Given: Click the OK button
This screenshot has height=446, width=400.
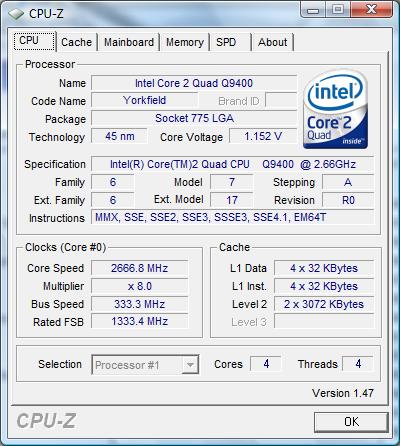Looking at the screenshot, I should [351, 422].
